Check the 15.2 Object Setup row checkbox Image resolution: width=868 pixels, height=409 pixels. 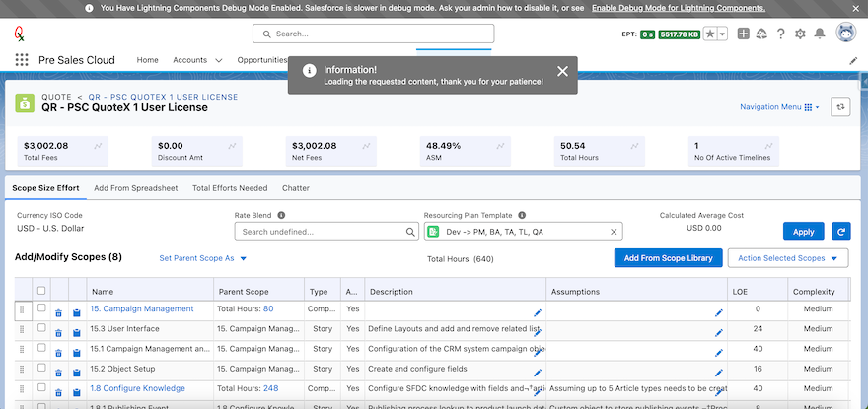(41, 368)
